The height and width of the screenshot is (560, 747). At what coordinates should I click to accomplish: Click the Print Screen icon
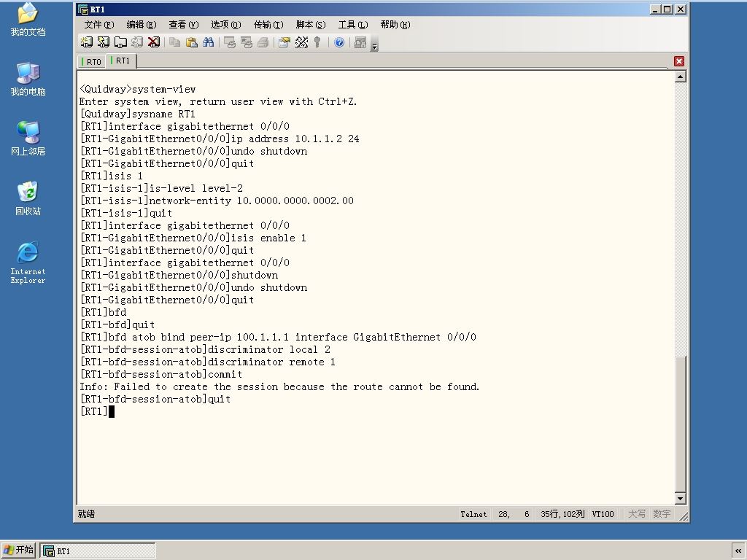(x=230, y=42)
